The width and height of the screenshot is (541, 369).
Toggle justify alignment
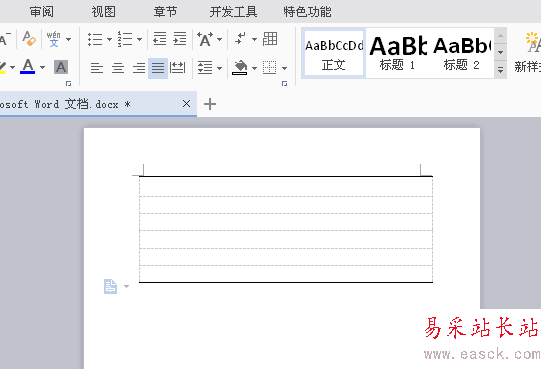coord(158,68)
